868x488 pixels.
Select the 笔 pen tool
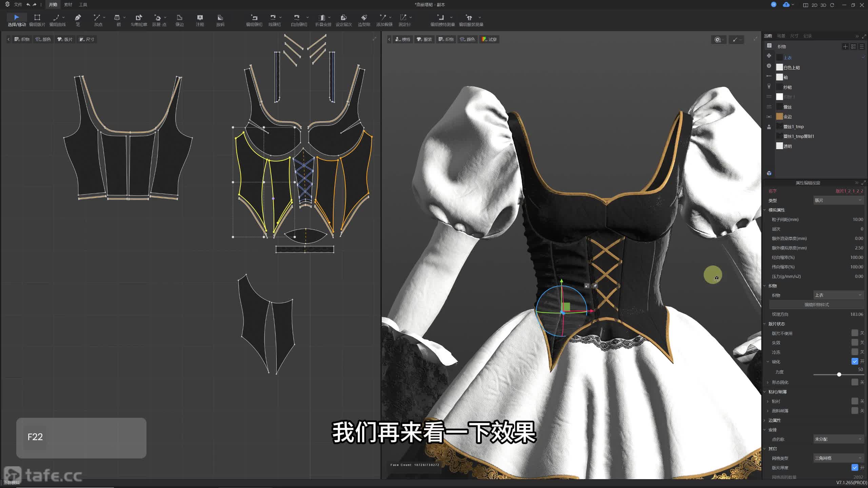78,20
